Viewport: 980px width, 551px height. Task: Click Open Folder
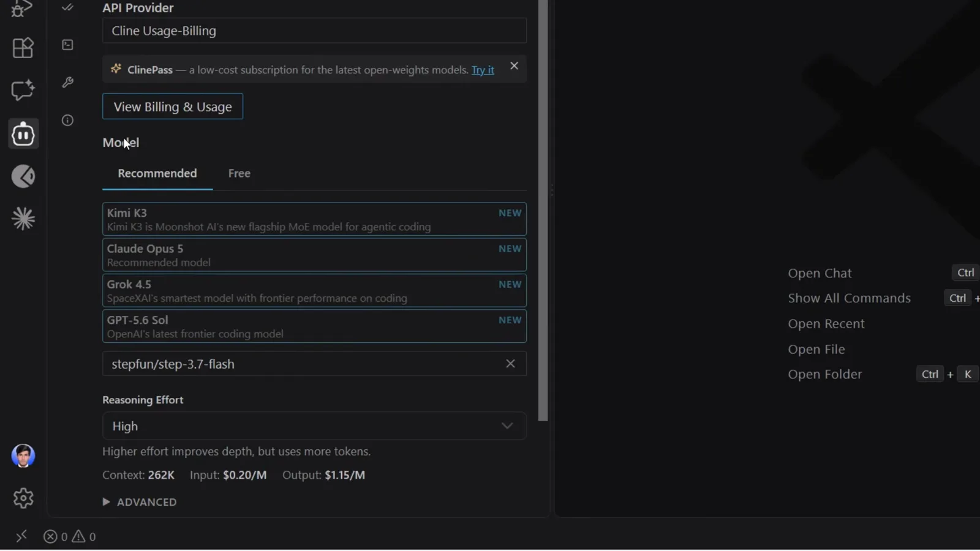(x=824, y=374)
